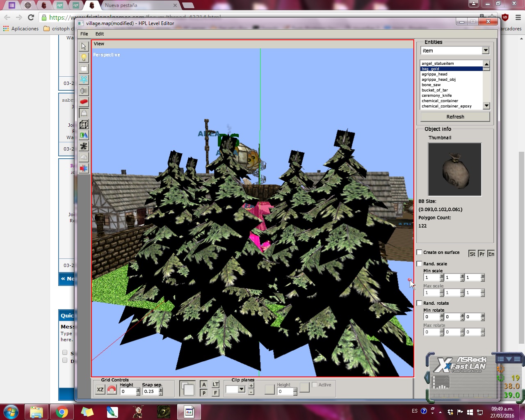
Task: Select ceremony_knife in the entity list
Action: (x=451, y=96)
